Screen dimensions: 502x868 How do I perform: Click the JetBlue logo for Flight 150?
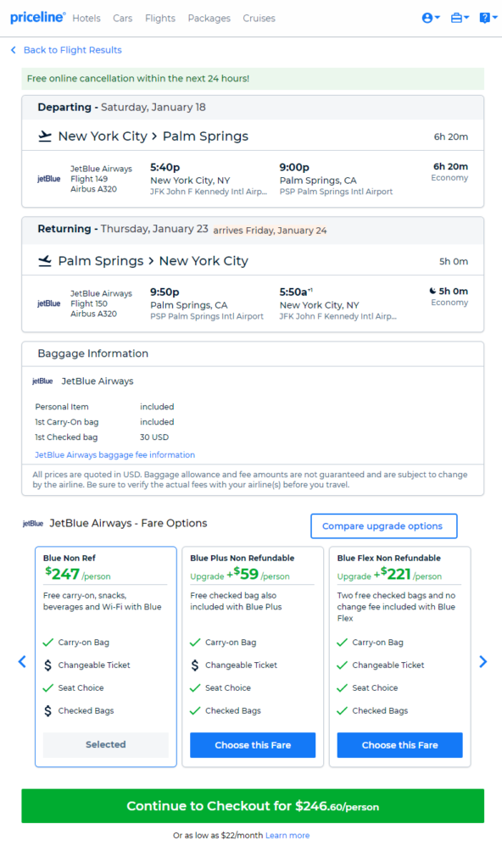(x=49, y=303)
